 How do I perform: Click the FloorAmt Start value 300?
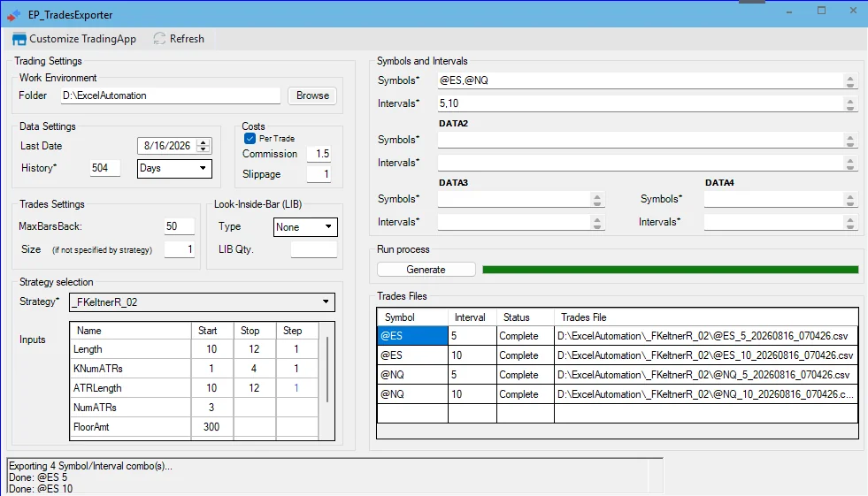click(x=211, y=427)
